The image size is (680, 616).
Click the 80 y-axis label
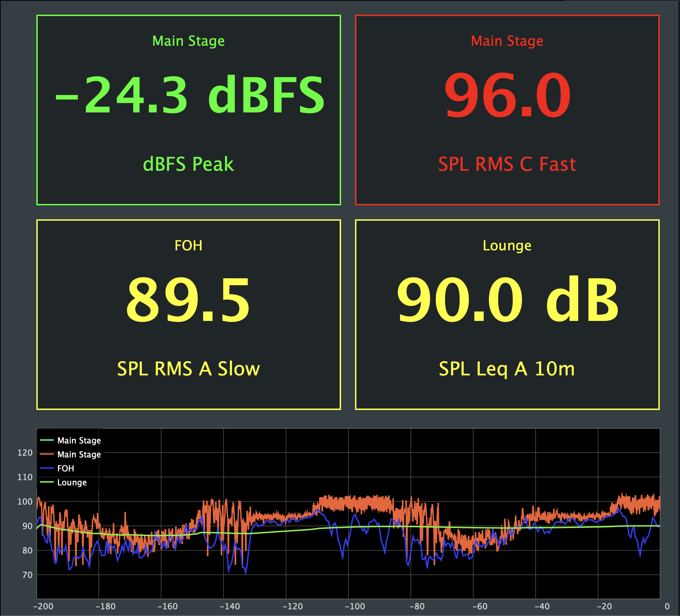27,551
